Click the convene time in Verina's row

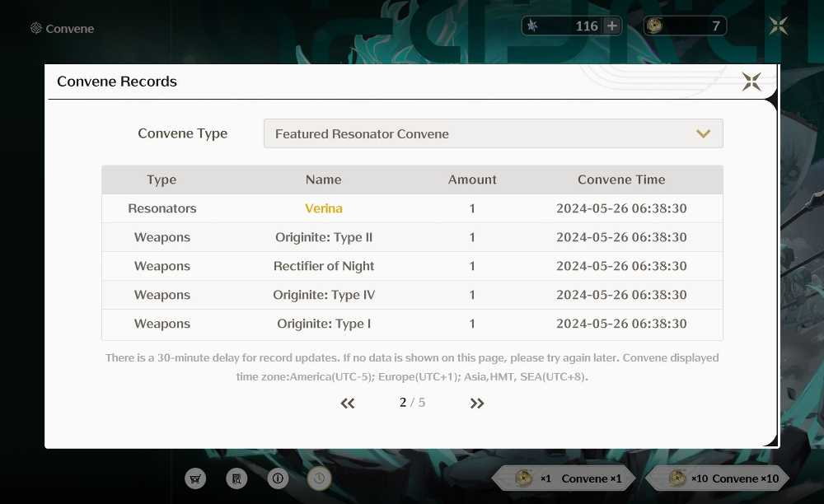tap(621, 208)
